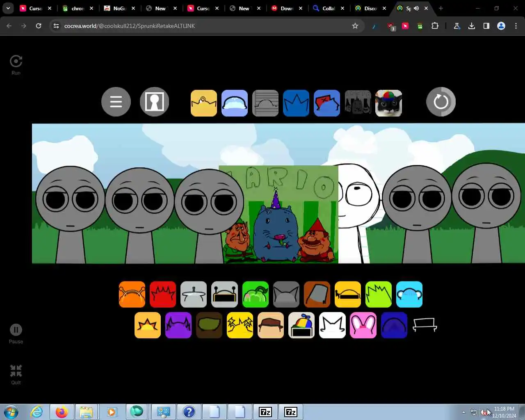Select the dark blue crown bonus icon

pos(296,103)
